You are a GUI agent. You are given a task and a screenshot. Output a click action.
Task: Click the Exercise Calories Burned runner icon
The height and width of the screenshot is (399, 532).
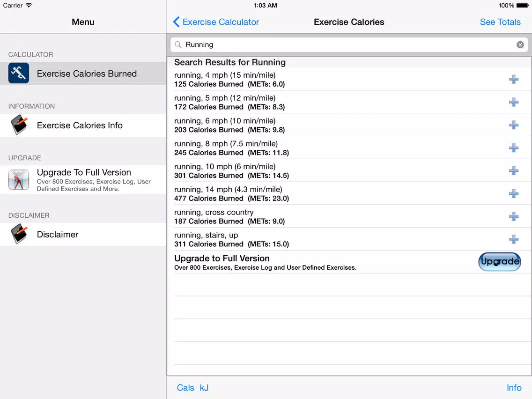coord(19,73)
